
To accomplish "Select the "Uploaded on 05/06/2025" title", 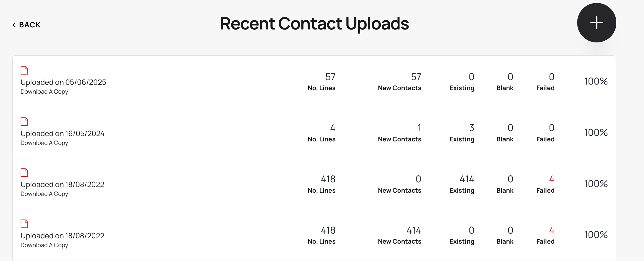I will [63, 82].
